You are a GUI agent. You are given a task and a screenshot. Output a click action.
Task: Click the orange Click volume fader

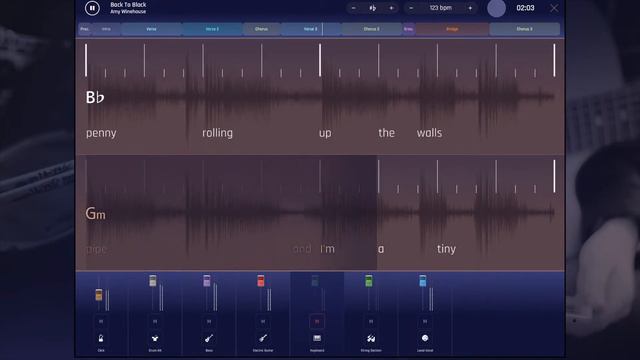99,295
